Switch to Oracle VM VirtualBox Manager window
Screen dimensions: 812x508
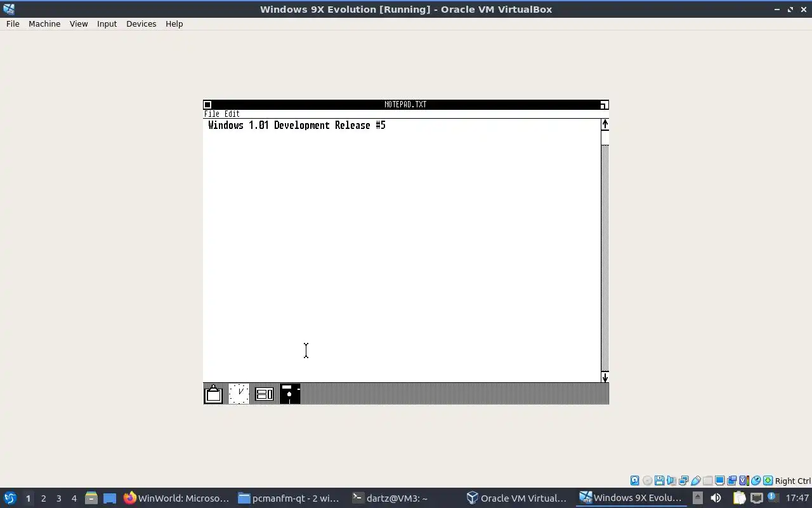pos(518,498)
